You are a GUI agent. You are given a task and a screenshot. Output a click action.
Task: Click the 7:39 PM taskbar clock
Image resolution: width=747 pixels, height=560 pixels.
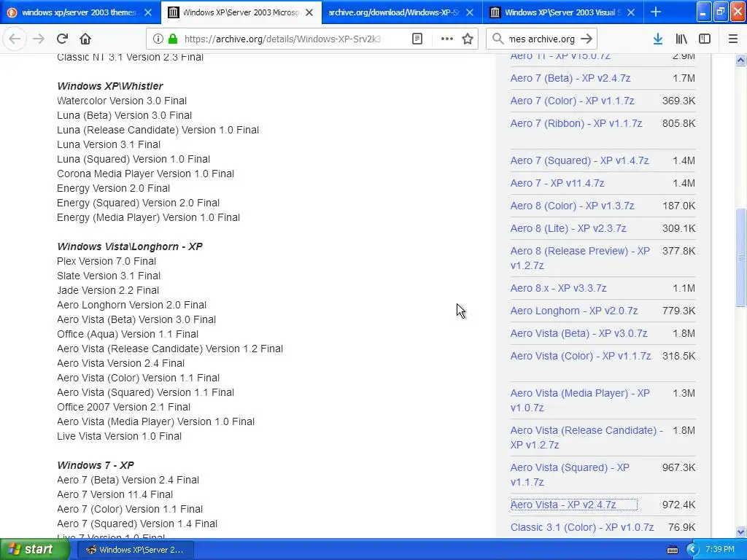tap(720, 550)
